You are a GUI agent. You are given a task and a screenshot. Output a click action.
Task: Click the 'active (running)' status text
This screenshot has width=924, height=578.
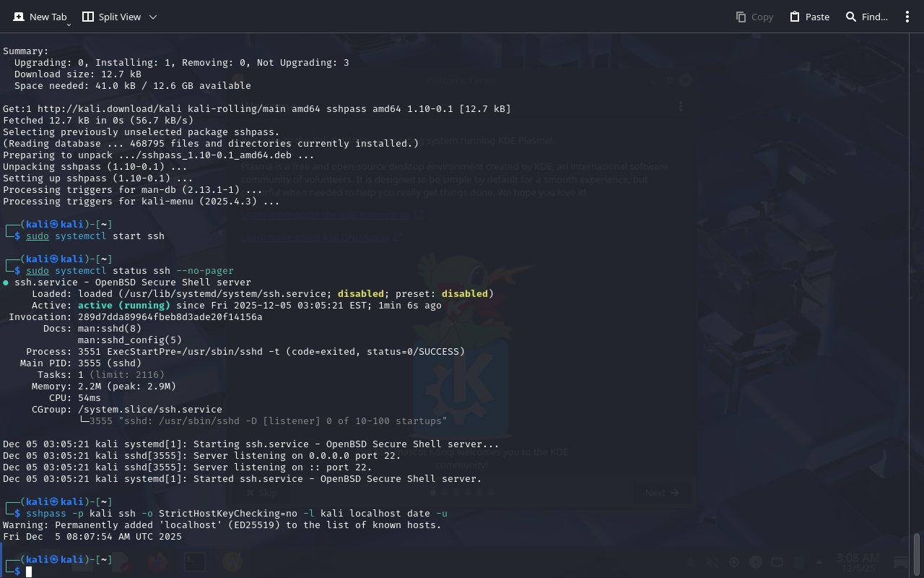point(124,306)
